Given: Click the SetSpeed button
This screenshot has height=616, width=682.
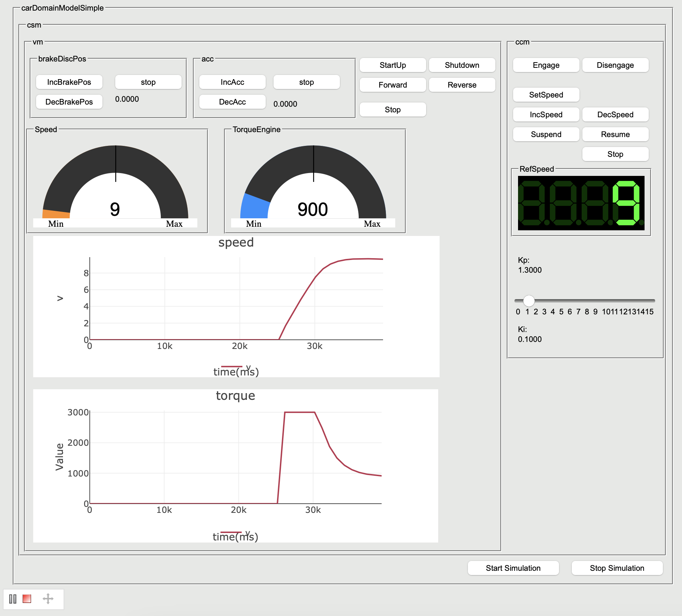Looking at the screenshot, I should (546, 95).
